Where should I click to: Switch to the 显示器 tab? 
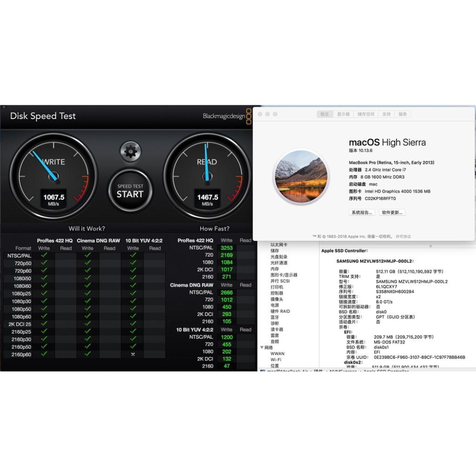tap(343, 114)
